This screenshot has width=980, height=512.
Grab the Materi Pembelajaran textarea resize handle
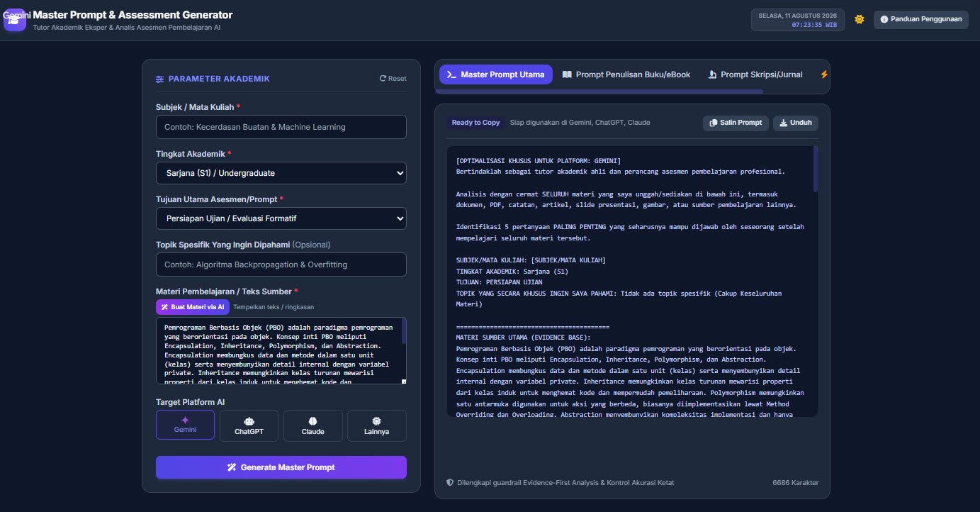coord(403,382)
